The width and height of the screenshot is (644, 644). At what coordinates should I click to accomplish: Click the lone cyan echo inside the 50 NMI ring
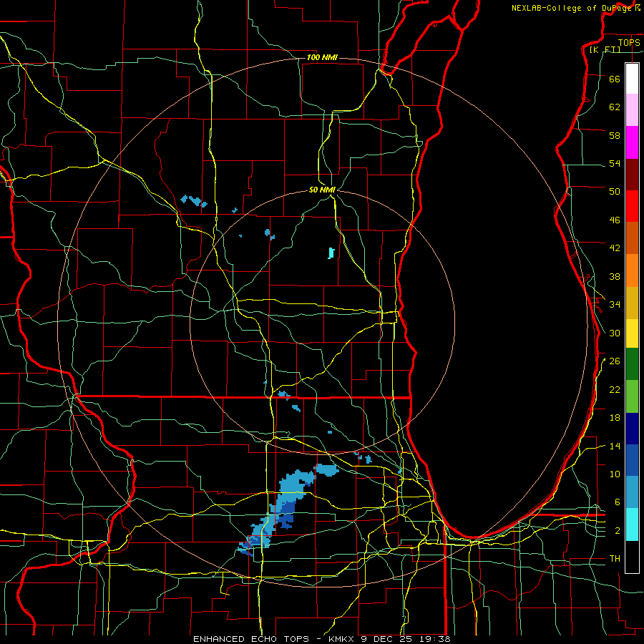click(x=331, y=253)
